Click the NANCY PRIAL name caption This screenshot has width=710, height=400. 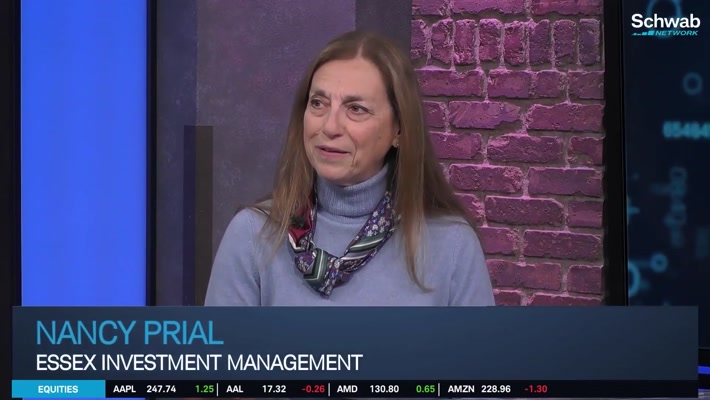tap(130, 333)
